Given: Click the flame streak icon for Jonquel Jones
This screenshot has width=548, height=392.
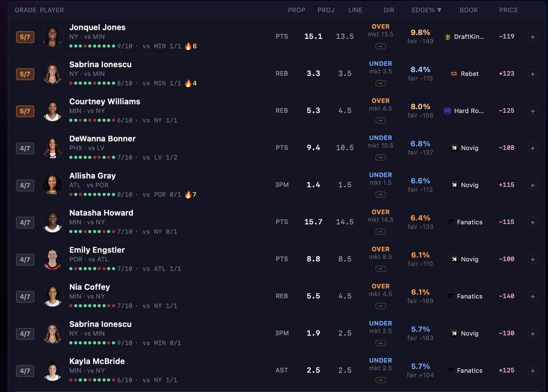Looking at the screenshot, I should (188, 46).
